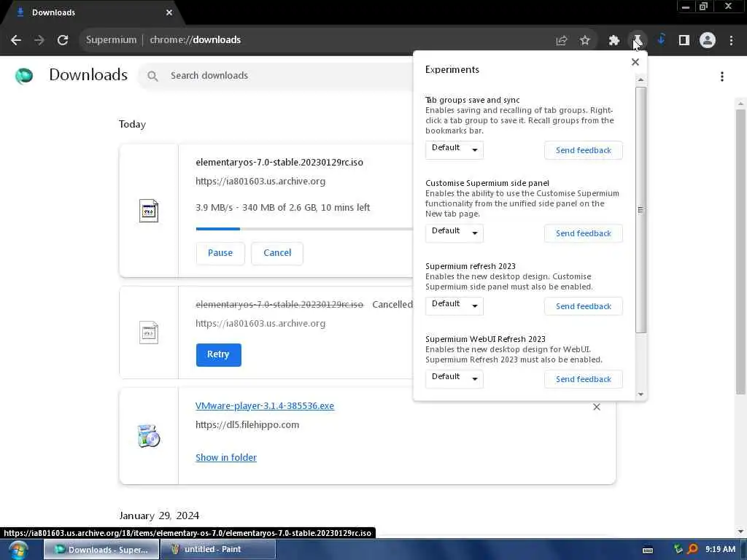Close the Experiments popup
The height and width of the screenshot is (560, 747).
[x=635, y=62]
